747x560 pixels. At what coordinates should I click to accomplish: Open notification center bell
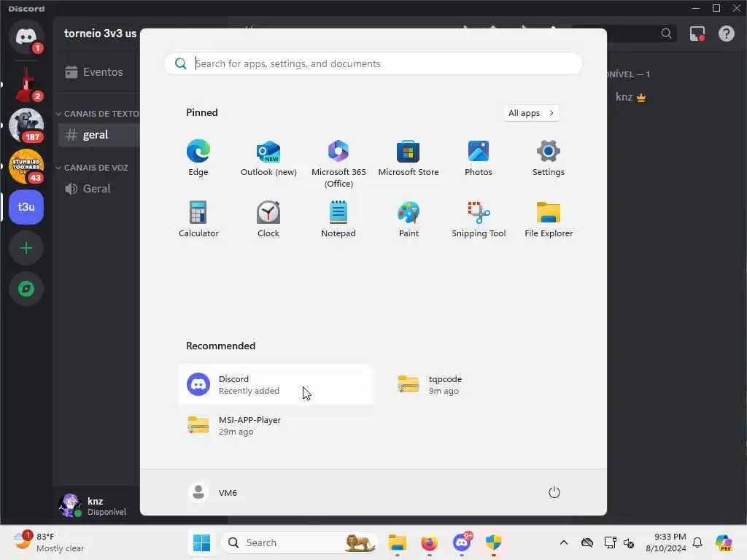pyautogui.click(x=697, y=542)
